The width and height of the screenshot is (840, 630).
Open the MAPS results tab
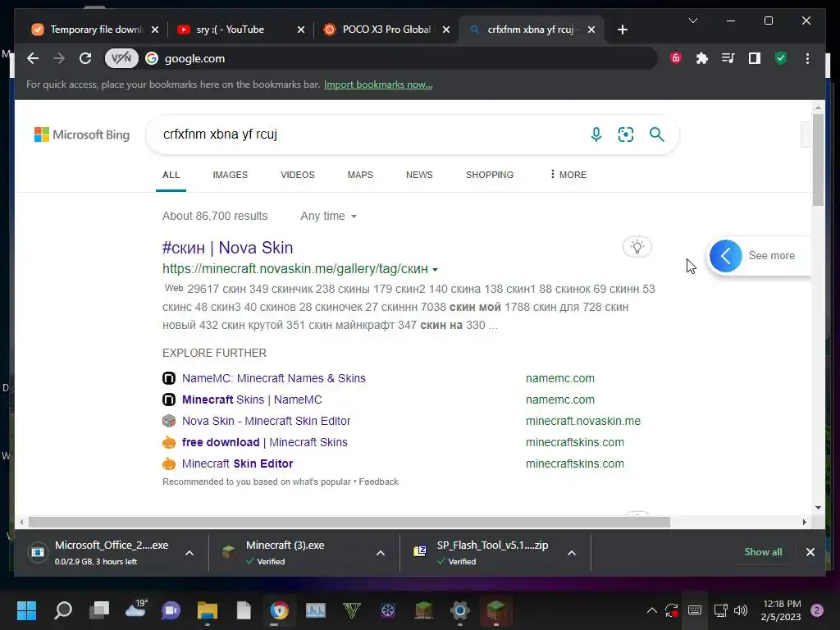[360, 175]
